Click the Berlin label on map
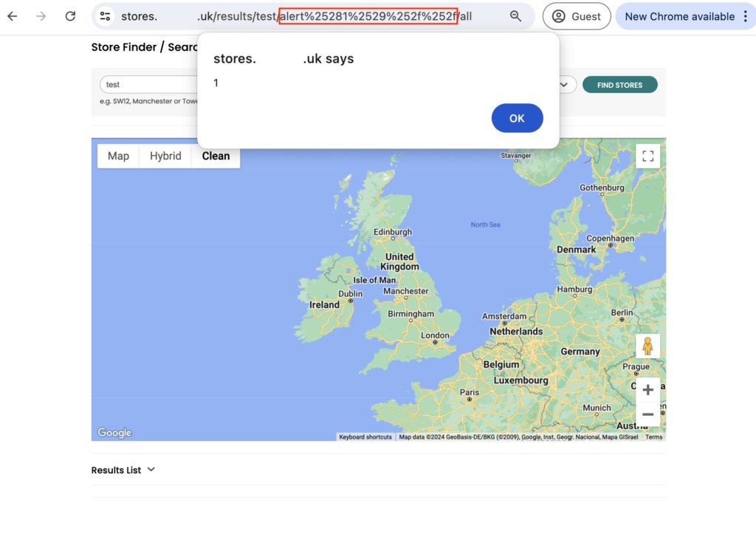Viewport: 756px width, 545px height. 622,312
